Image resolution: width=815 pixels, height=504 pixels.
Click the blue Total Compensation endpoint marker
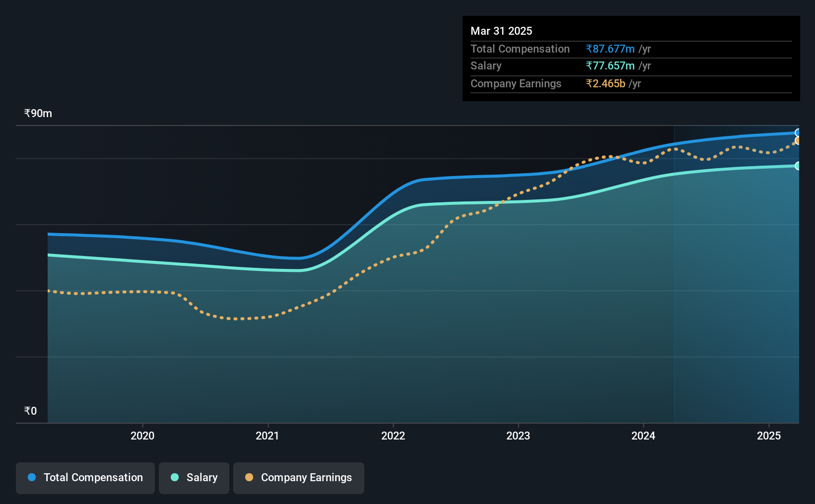(x=798, y=132)
